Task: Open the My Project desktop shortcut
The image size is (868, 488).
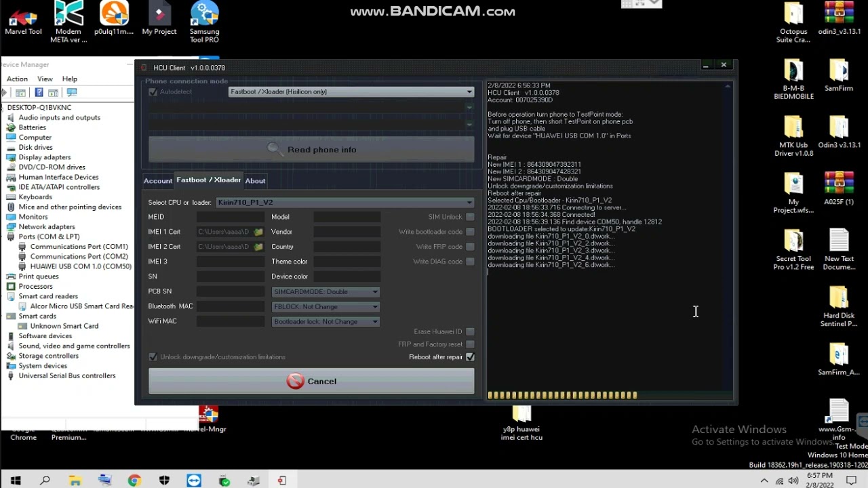Action: click(159, 19)
